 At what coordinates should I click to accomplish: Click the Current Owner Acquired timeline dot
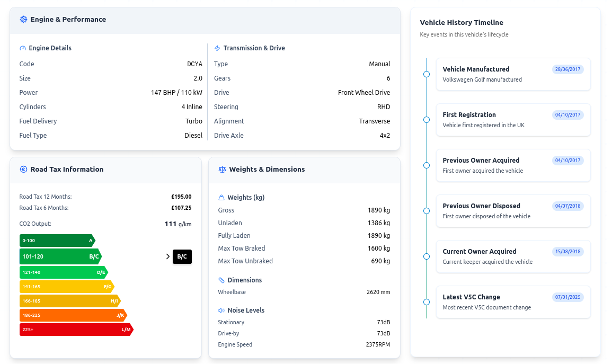pos(427,256)
